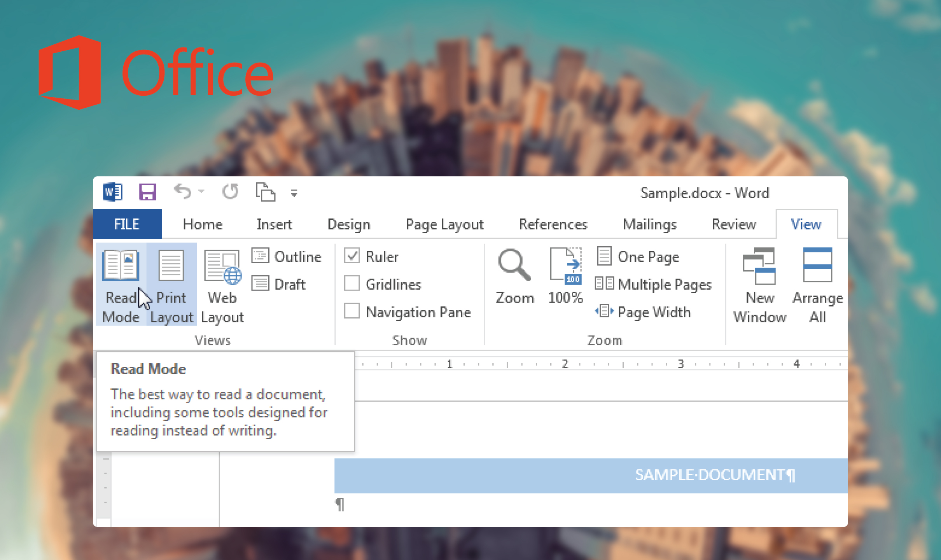Open the FILE tab
Viewport: 941px width, 560px height.
(x=127, y=224)
